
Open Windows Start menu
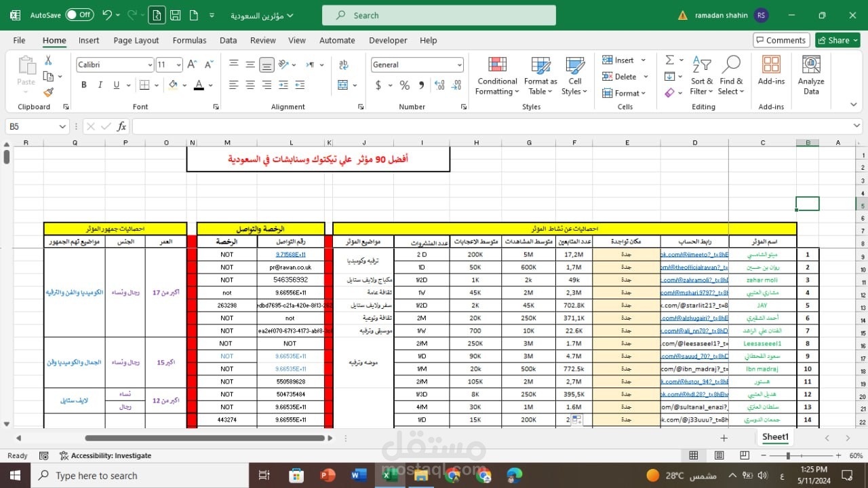coord(15,475)
